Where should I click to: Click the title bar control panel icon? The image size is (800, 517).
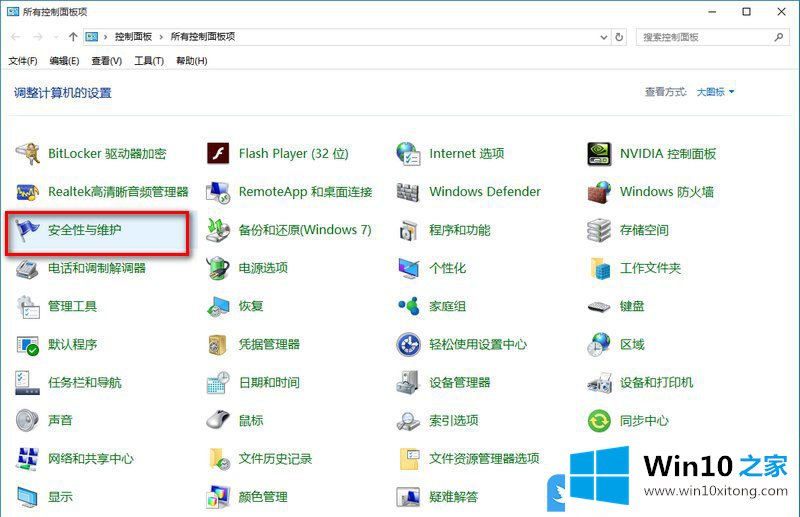tap(13, 11)
